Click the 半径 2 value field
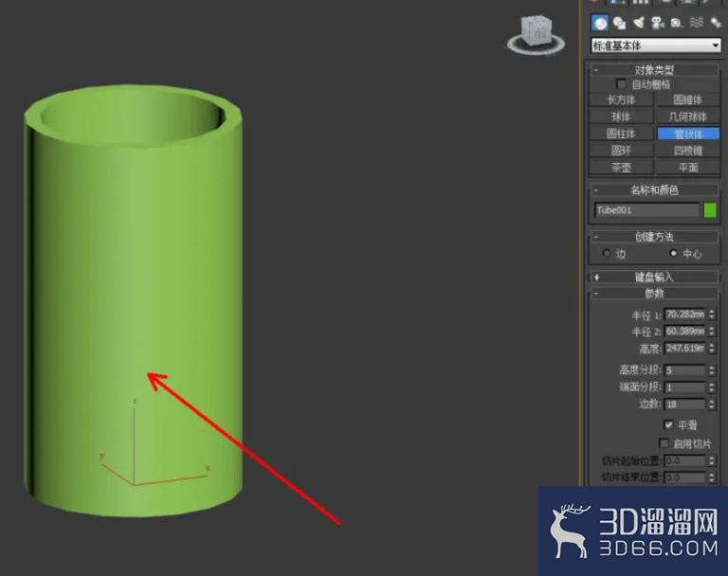Image resolution: width=728 pixels, height=576 pixels. click(x=684, y=332)
